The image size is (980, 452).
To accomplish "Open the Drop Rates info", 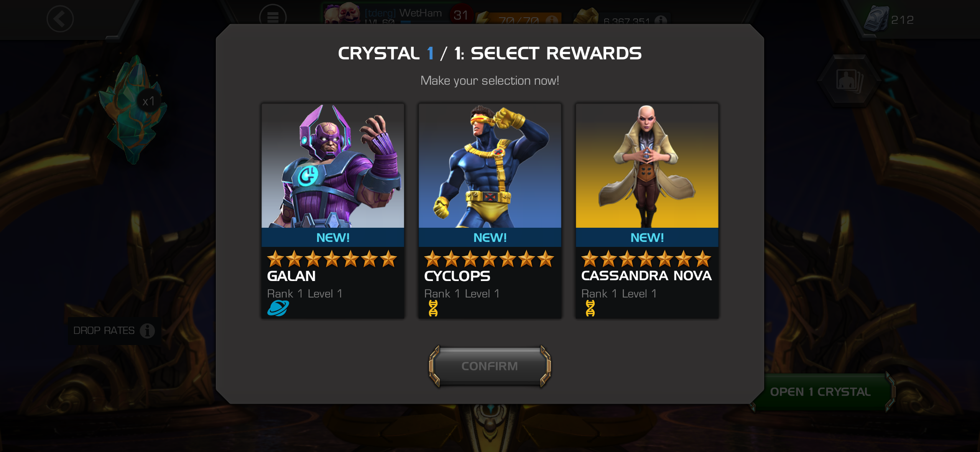I will [x=113, y=330].
